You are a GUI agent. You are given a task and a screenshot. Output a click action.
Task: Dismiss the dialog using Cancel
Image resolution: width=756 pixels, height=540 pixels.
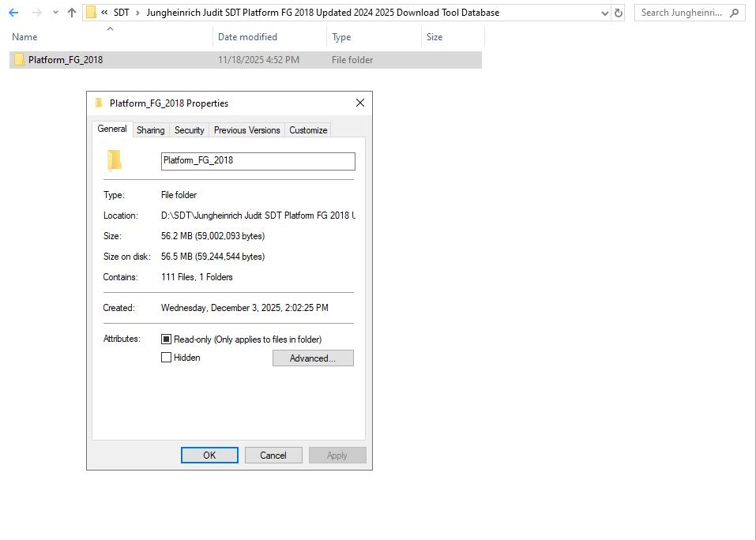[x=273, y=455]
